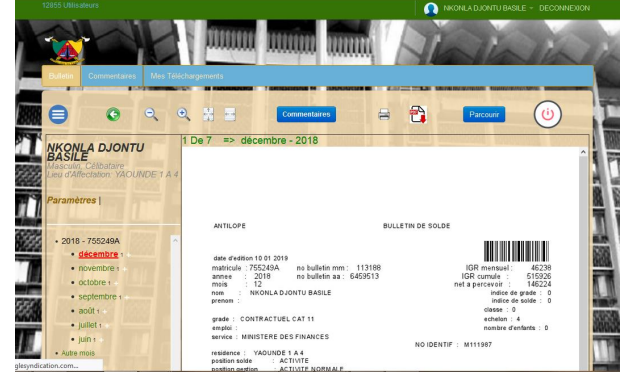632x384 pixels.
Task: Click the user avatar icon
Action: [431, 9]
